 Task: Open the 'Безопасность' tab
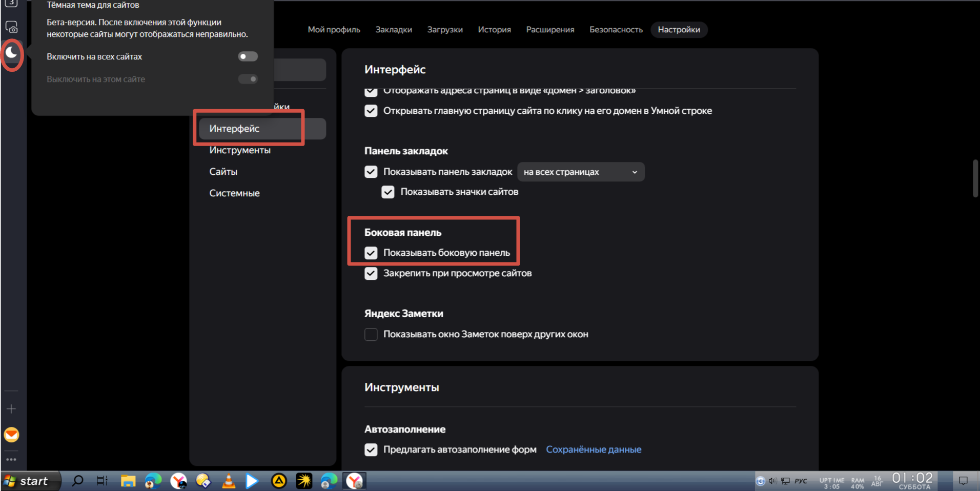click(616, 30)
